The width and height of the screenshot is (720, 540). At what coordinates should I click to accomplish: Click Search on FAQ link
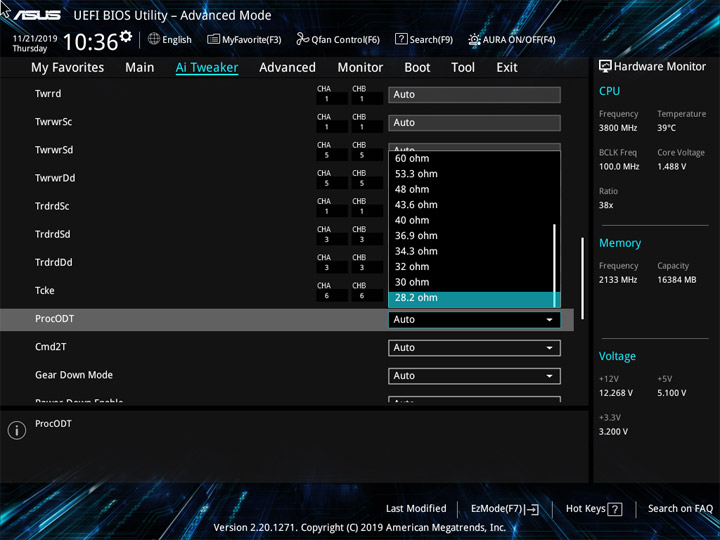pos(680,508)
